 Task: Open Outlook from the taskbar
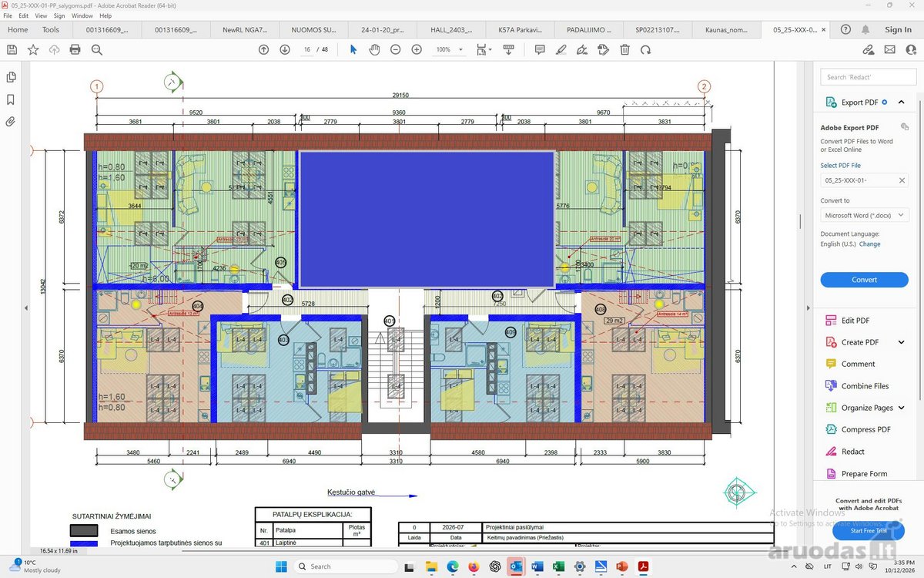tap(516, 566)
